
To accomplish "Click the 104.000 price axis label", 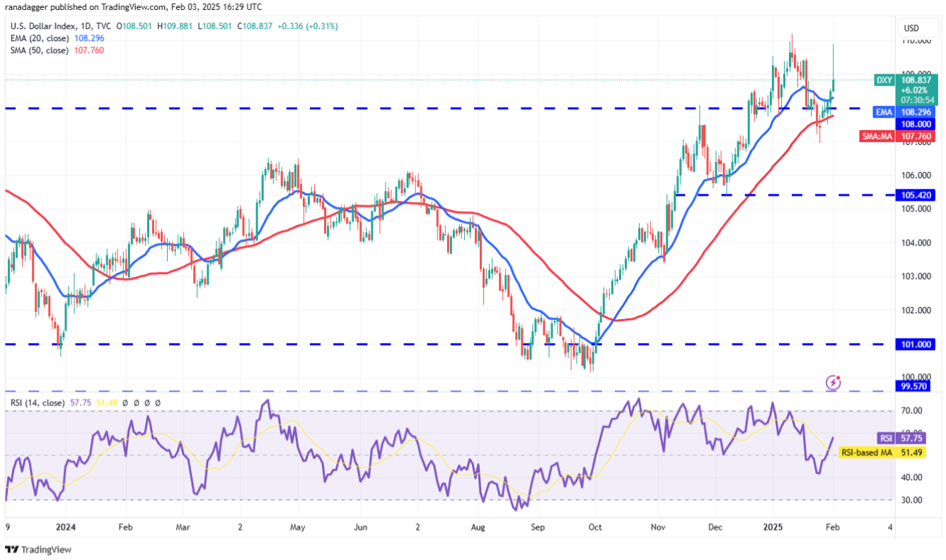I will click(x=916, y=243).
